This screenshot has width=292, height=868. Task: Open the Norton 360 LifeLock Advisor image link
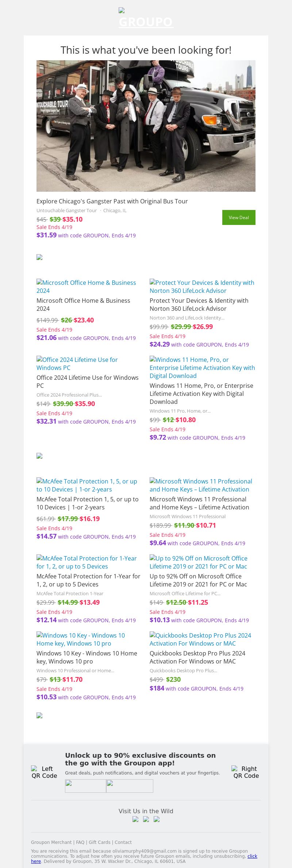[202, 287]
